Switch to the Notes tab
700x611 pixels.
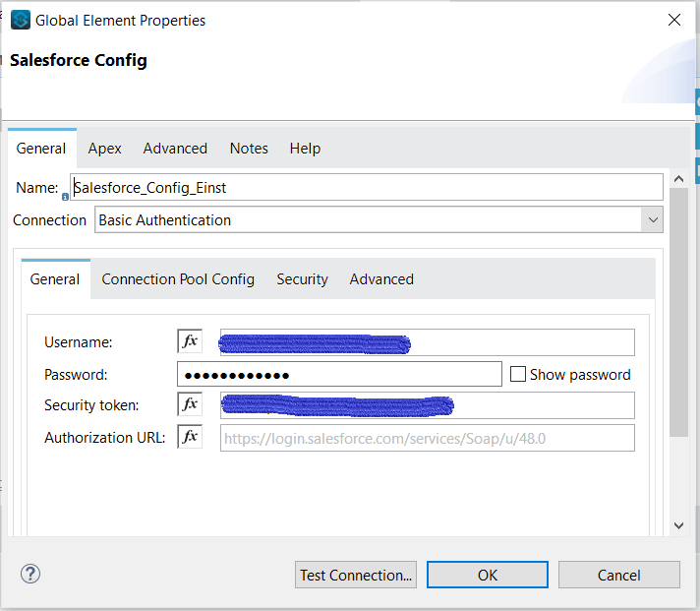pos(249,149)
